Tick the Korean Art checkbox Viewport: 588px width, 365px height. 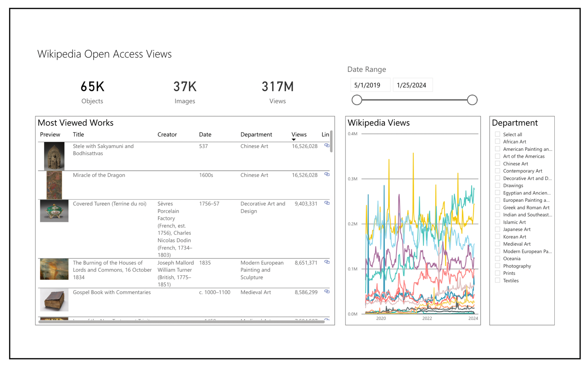pyautogui.click(x=498, y=236)
